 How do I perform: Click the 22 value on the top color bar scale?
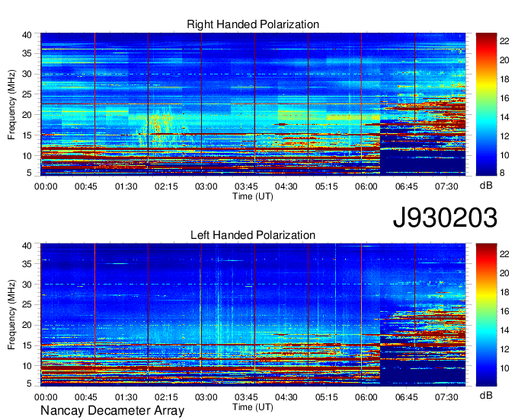pyautogui.click(x=504, y=41)
